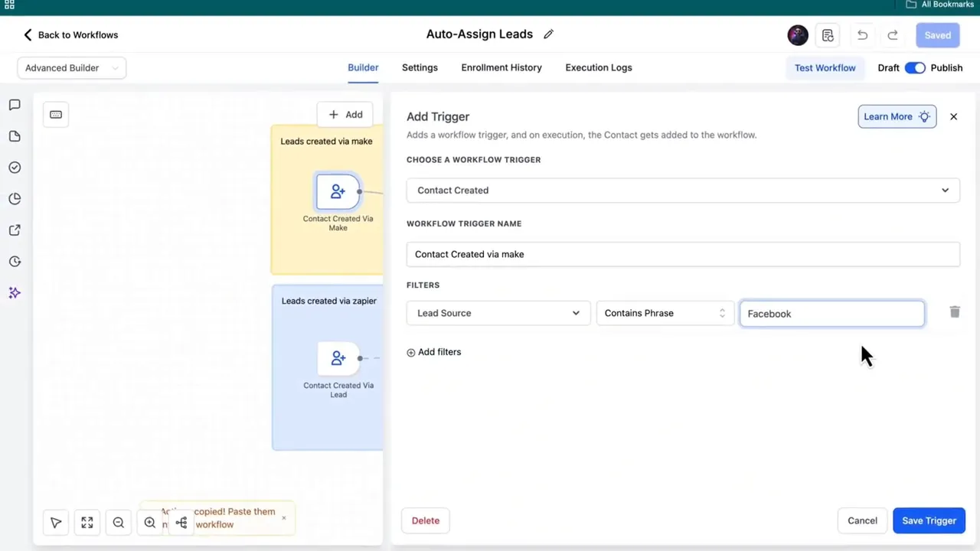Fit the workflow to screen
Image resolution: width=980 pixels, height=551 pixels.
(x=87, y=522)
